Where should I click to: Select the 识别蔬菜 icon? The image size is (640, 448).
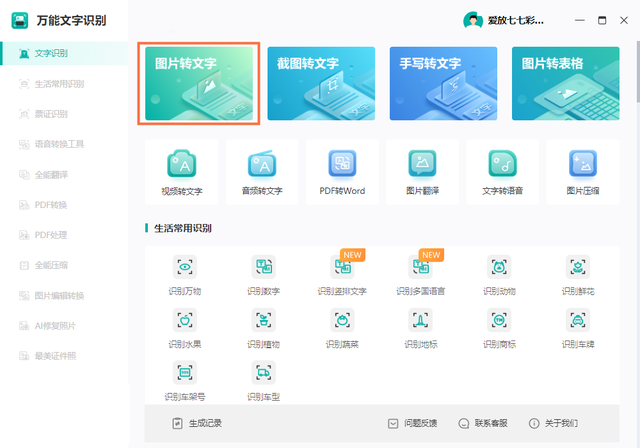(x=342, y=320)
